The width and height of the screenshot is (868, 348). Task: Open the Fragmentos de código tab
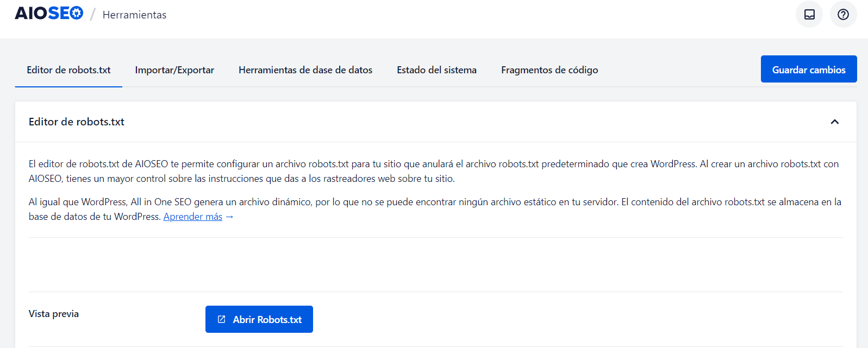549,70
